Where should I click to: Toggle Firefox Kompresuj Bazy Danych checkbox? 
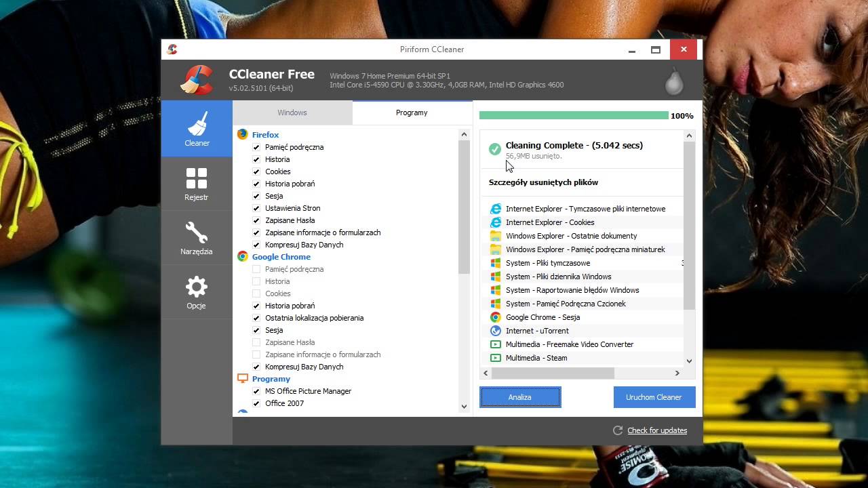pyautogui.click(x=256, y=245)
